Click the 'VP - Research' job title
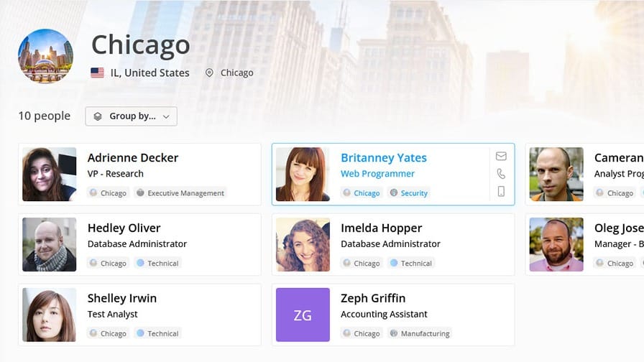Image resolution: width=644 pixels, height=362 pixels. coord(116,174)
